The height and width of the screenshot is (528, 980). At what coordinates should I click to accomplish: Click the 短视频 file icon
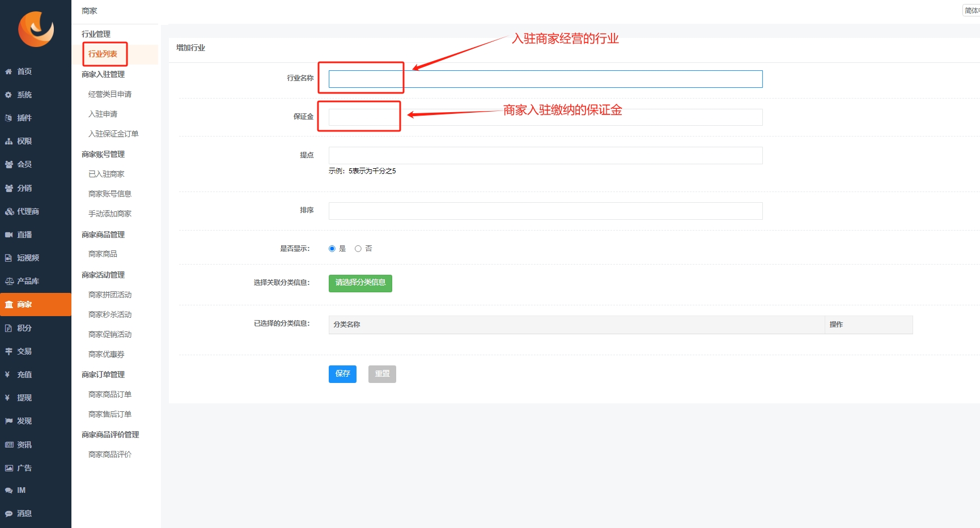click(x=9, y=258)
